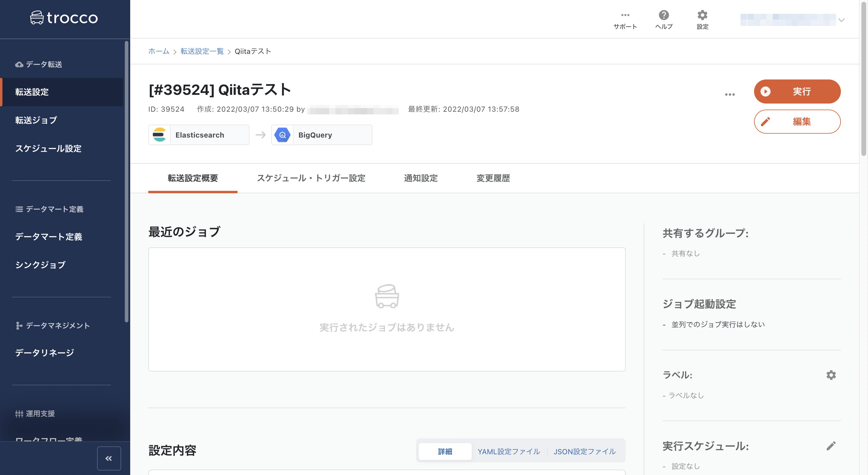Screen dimensions: 868x475
Task: Click the 実行スケジュール edit pencil icon
Action: (x=831, y=446)
